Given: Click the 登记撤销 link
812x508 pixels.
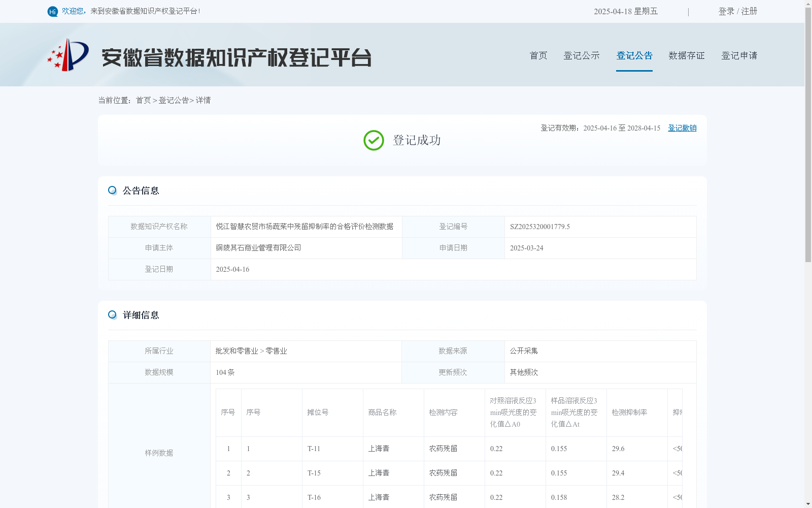Looking at the screenshot, I should [682, 128].
